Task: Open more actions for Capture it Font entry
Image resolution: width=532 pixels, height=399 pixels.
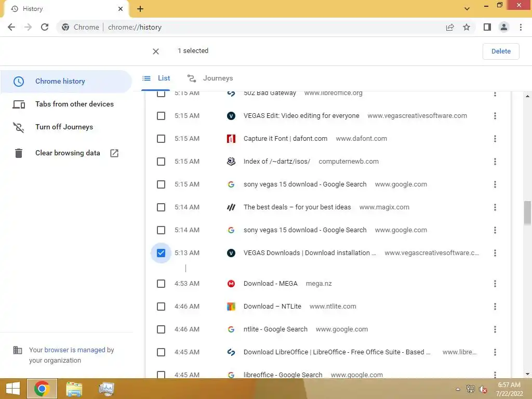Action: (495, 139)
